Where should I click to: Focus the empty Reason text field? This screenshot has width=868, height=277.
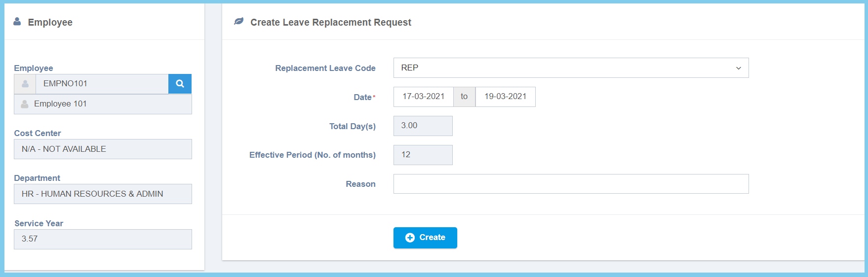[571, 184]
